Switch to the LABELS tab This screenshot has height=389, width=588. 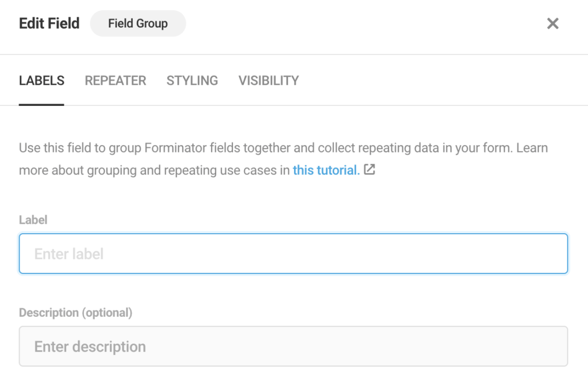pos(41,81)
